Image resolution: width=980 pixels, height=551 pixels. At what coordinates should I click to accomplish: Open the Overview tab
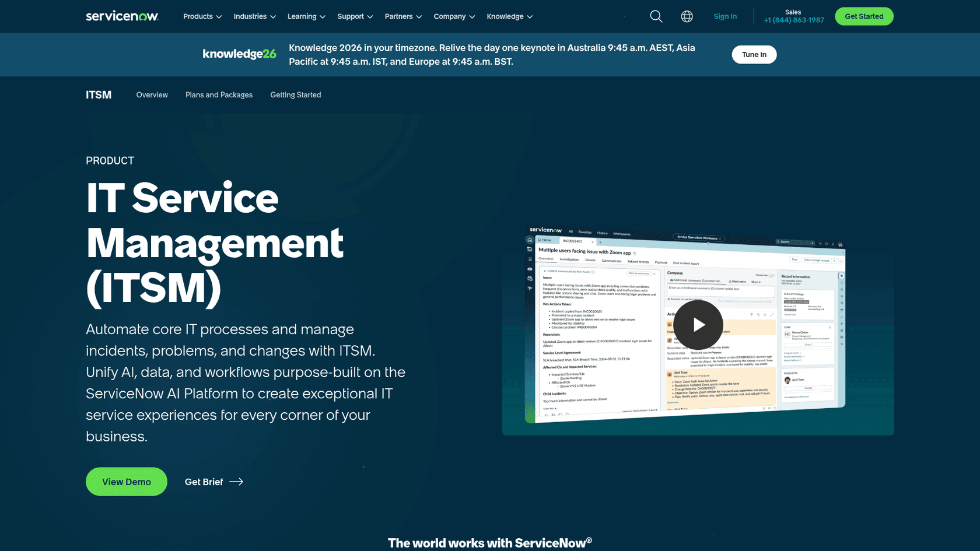(x=152, y=95)
